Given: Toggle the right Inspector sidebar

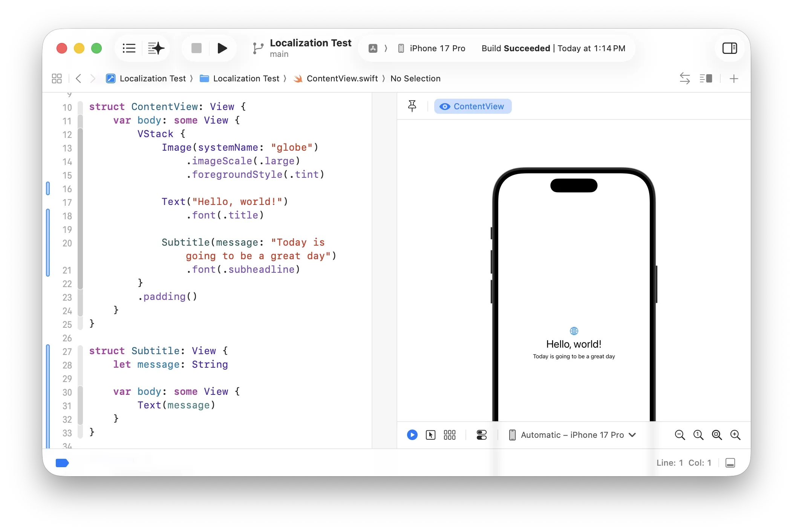Looking at the screenshot, I should pos(730,48).
